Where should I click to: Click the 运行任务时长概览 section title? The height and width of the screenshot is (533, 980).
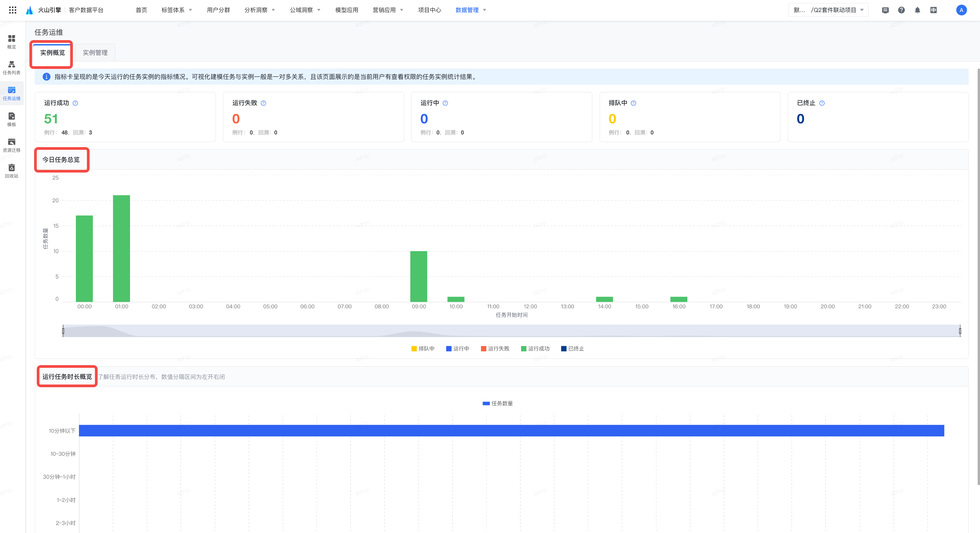tap(67, 377)
